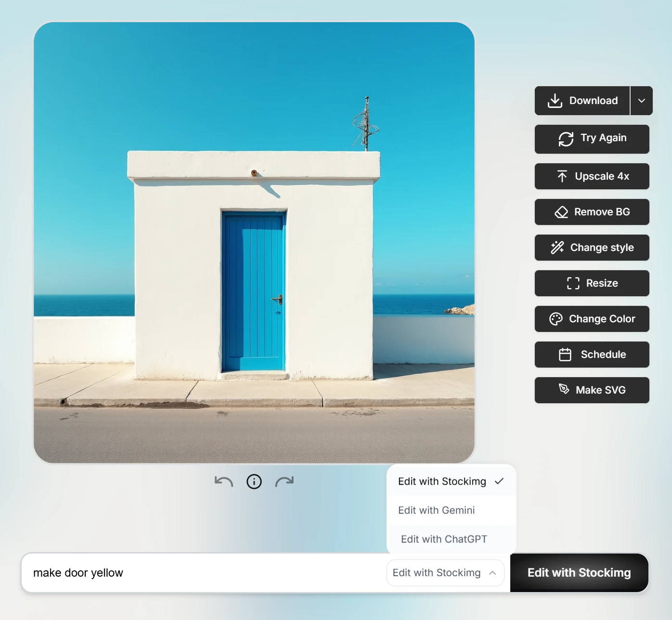Click Make SVG pen button
Image resolution: width=672 pixels, height=620 pixels.
592,390
